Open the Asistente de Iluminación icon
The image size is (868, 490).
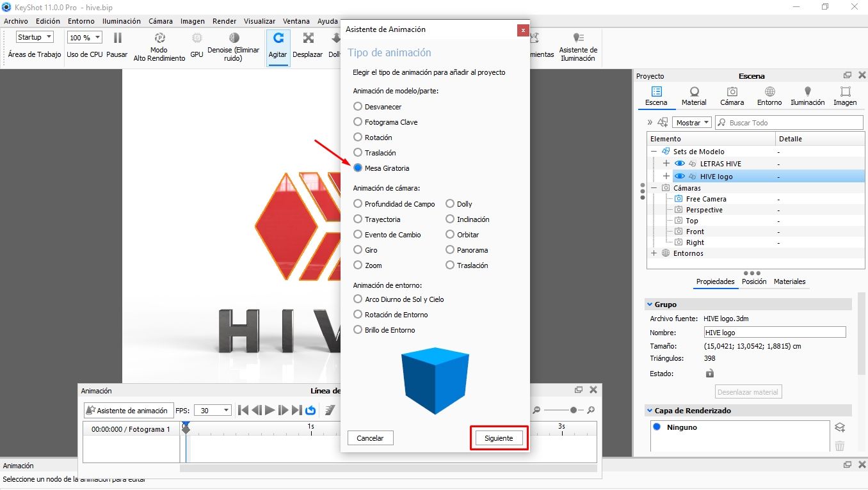click(x=578, y=38)
